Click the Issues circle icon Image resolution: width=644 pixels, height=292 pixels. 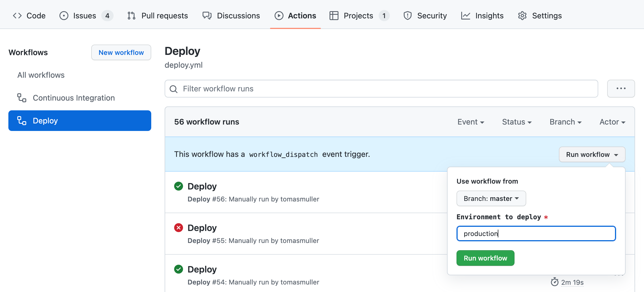click(x=64, y=16)
